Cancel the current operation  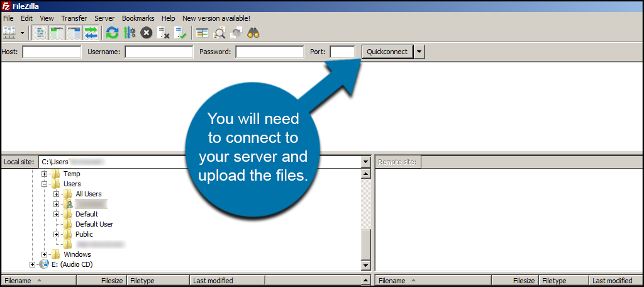point(146,33)
